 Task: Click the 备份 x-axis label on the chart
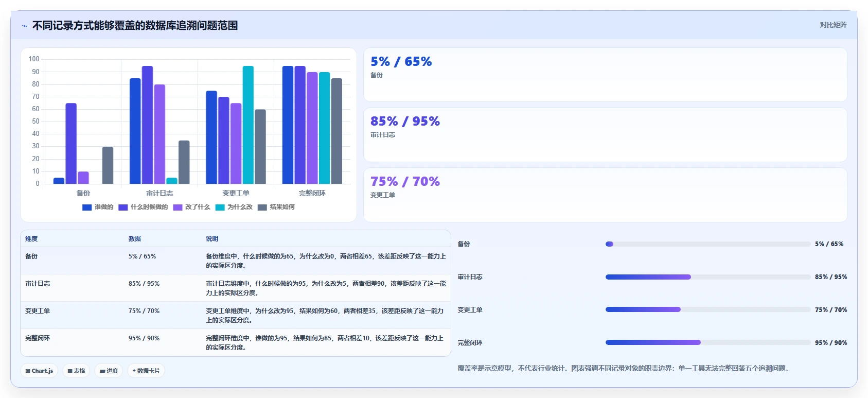click(83, 193)
